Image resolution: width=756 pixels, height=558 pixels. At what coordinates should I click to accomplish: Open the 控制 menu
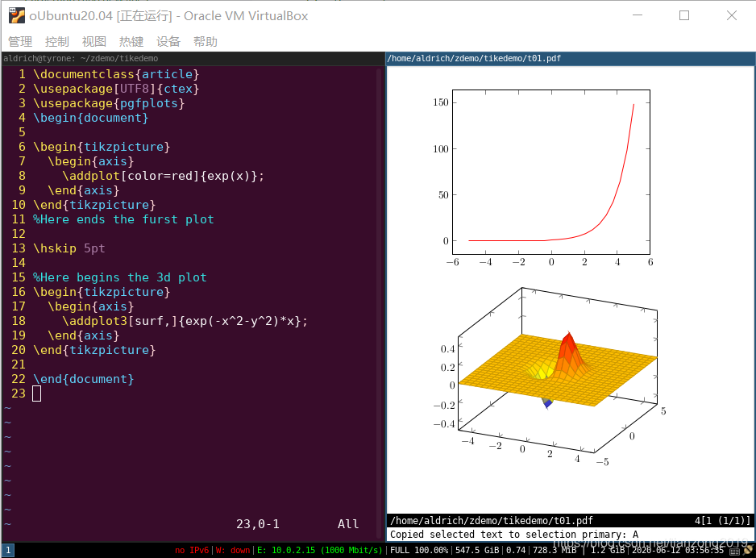pos(57,41)
